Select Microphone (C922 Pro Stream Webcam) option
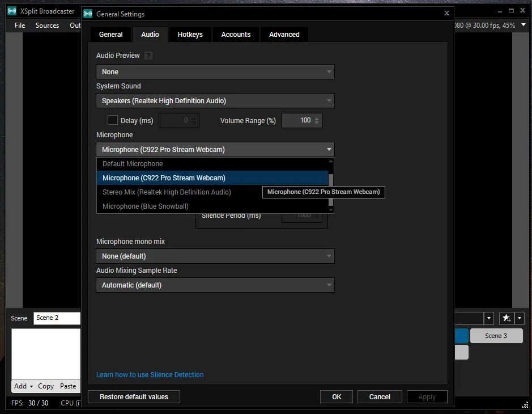The image size is (532, 414). tap(212, 178)
